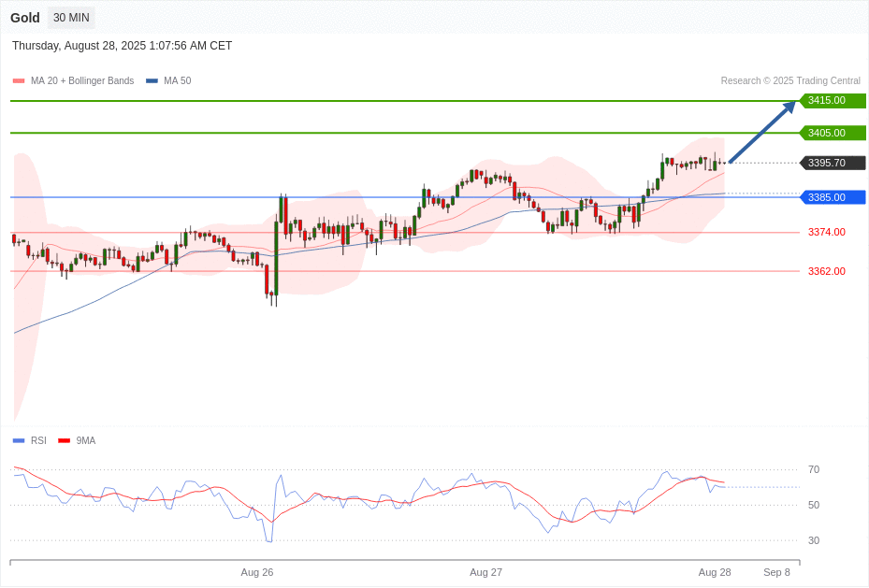Click the MA 20 + Bollinger Bands legend swatch
869x588 pixels.
[x=19, y=80]
